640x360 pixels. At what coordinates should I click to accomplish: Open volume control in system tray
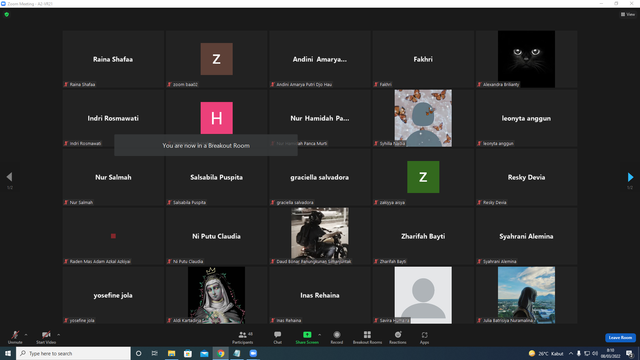point(595,353)
